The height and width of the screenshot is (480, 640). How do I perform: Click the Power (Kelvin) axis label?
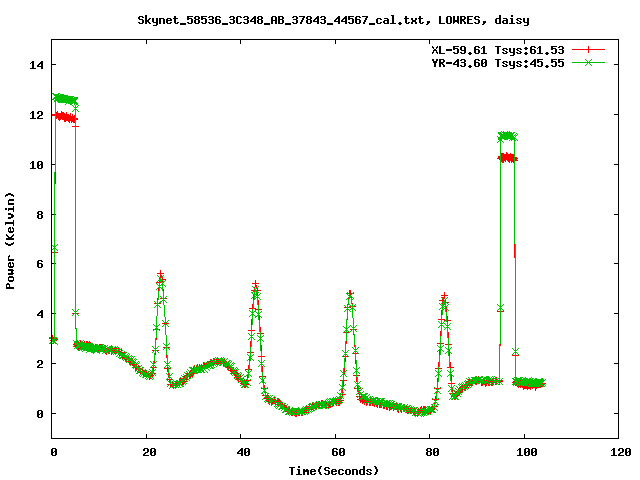10,241
